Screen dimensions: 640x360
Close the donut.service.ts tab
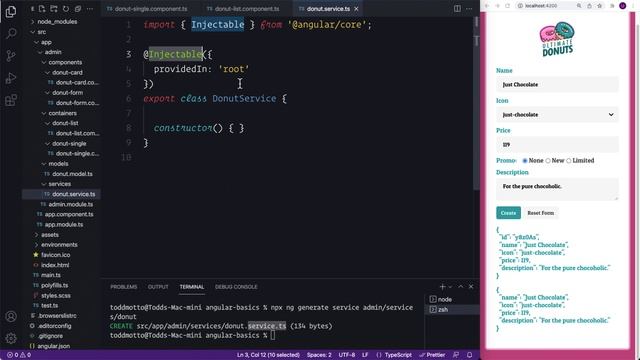pos(356,9)
